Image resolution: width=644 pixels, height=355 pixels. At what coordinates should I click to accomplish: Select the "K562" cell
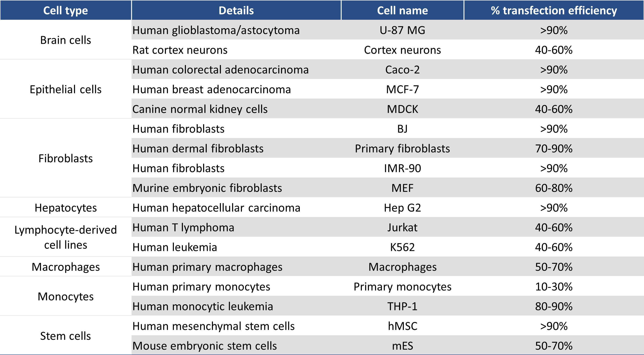click(x=402, y=247)
